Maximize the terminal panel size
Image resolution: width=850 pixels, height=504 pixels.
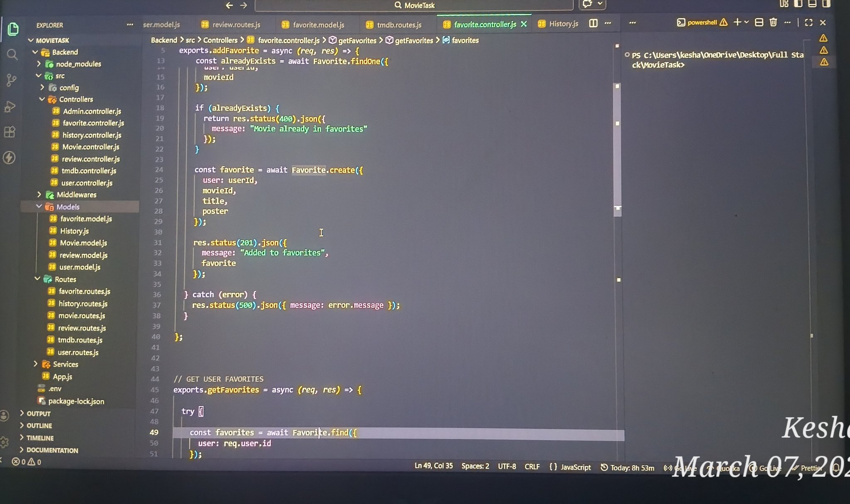coord(808,22)
